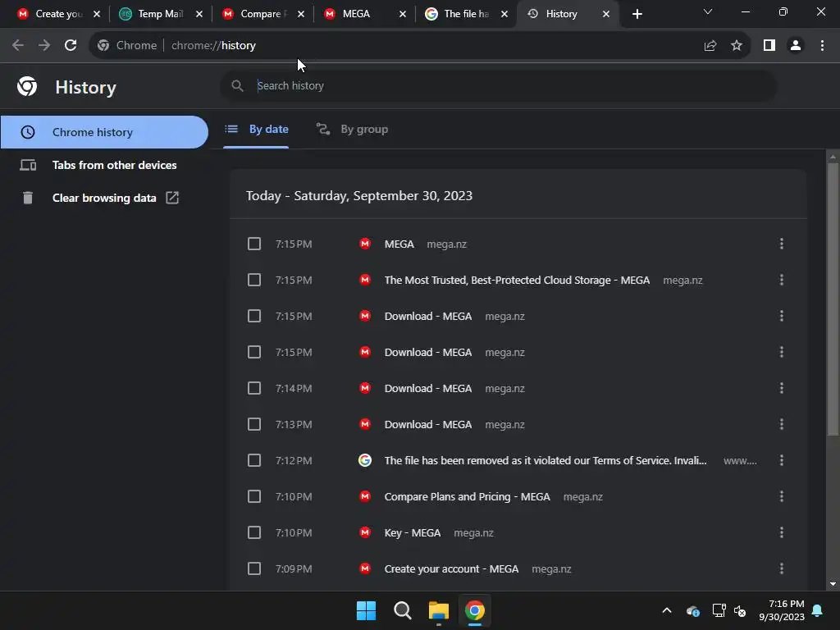
Task: Open Compare Plans and Pricing - MEGA link
Action: pyautogui.click(x=467, y=496)
